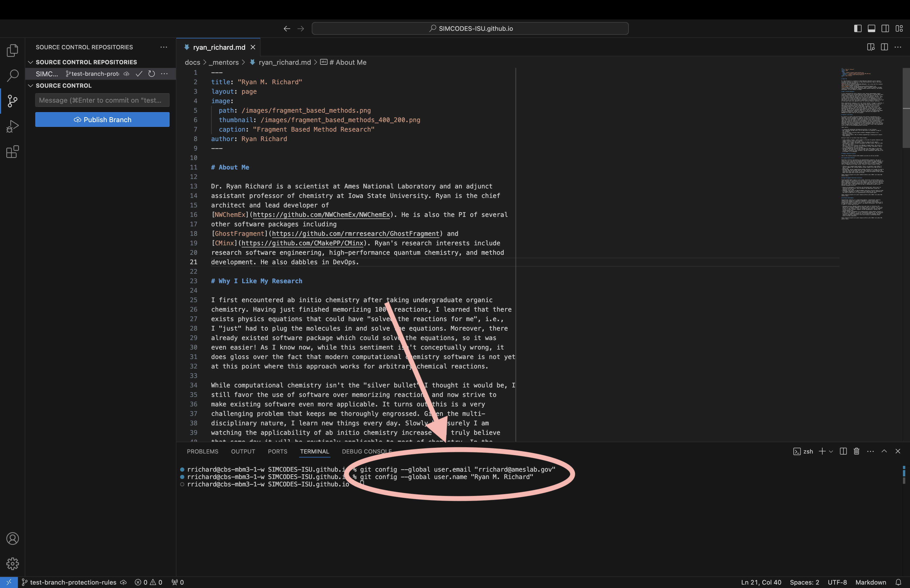This screenshot has width=910, height=588.
Task: Focus the commit message input field
Action: click(102, 100)
